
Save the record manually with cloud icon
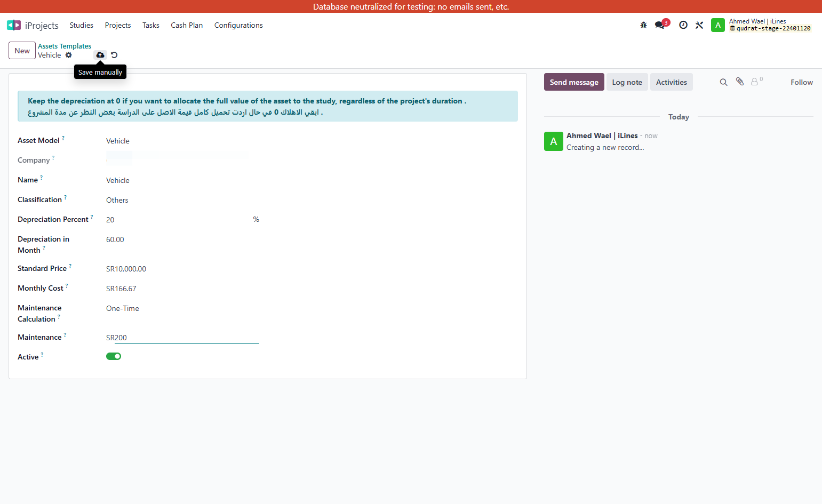[100, 55]
